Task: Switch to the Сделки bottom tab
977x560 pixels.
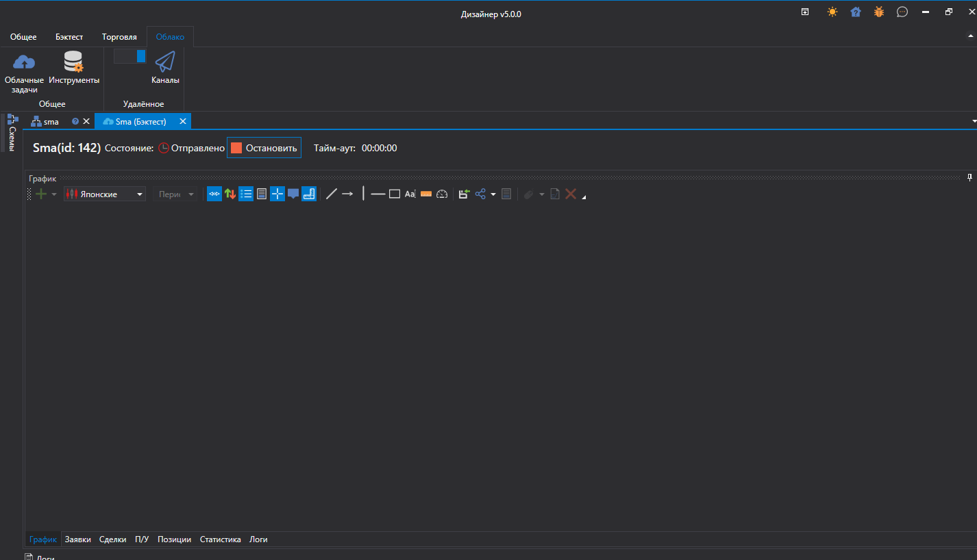Action: coord(113,539)
